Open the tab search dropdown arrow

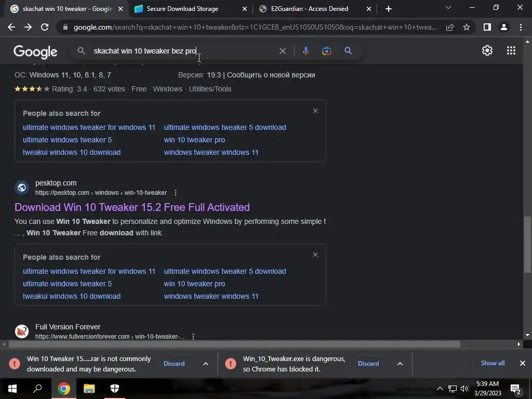pos(448,7)
